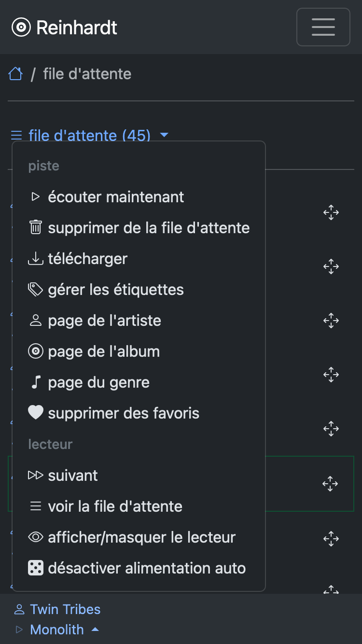
Task: Click the télécharger download icon
Action: (36, 259)
